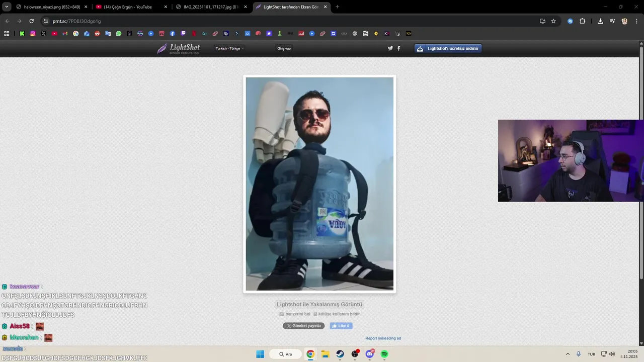Open the Reddit bookmark
This screenshot has height=362, width=644.
[97, 34]
